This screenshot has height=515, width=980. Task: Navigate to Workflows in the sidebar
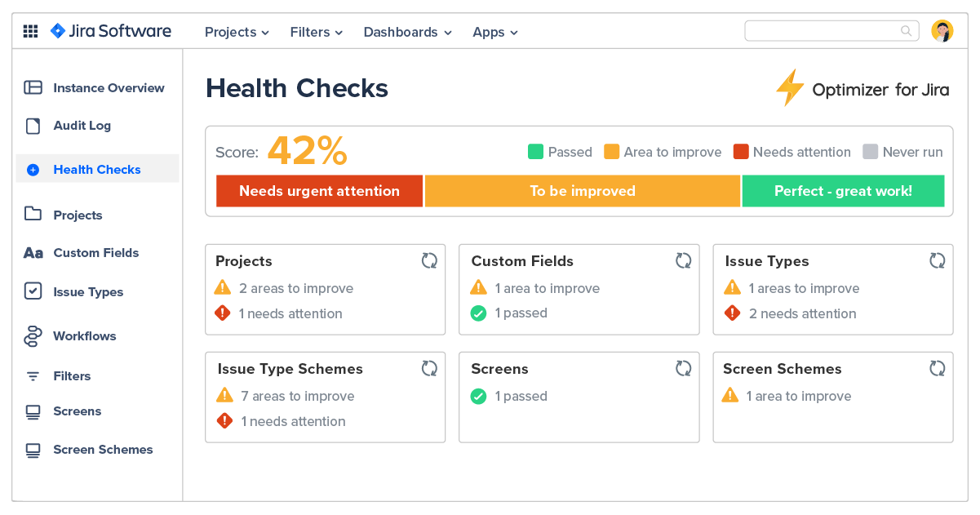(85, 336)
